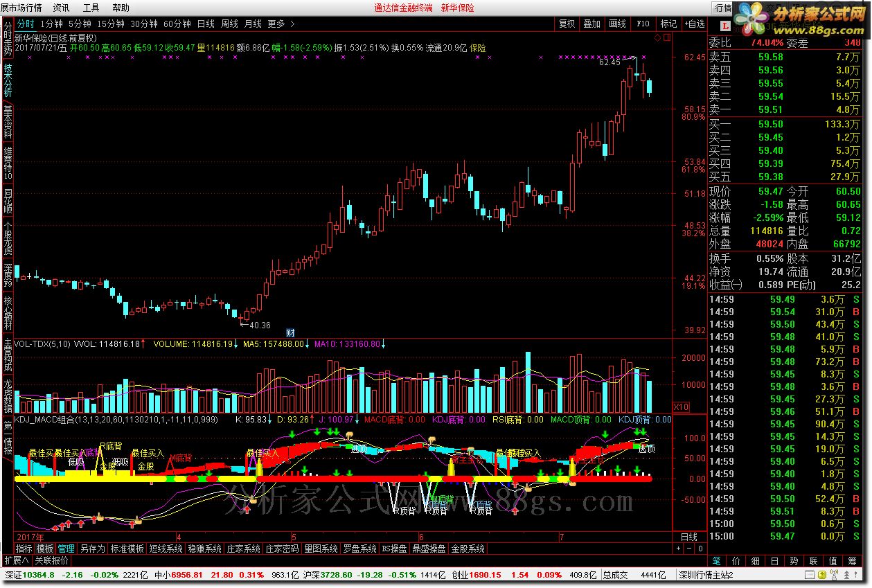Click the arrow beside VVOL value
Viewport: 872px width, 588px height.
[x=143, y=344]
